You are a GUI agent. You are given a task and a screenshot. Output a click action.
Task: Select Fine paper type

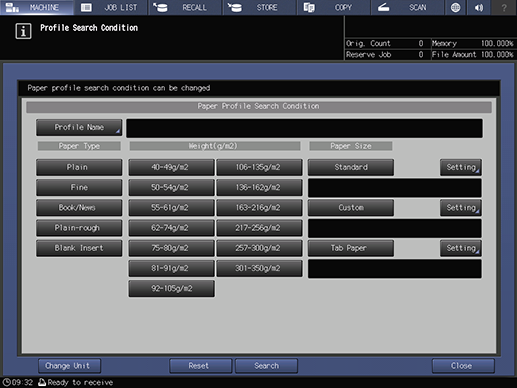79,188
